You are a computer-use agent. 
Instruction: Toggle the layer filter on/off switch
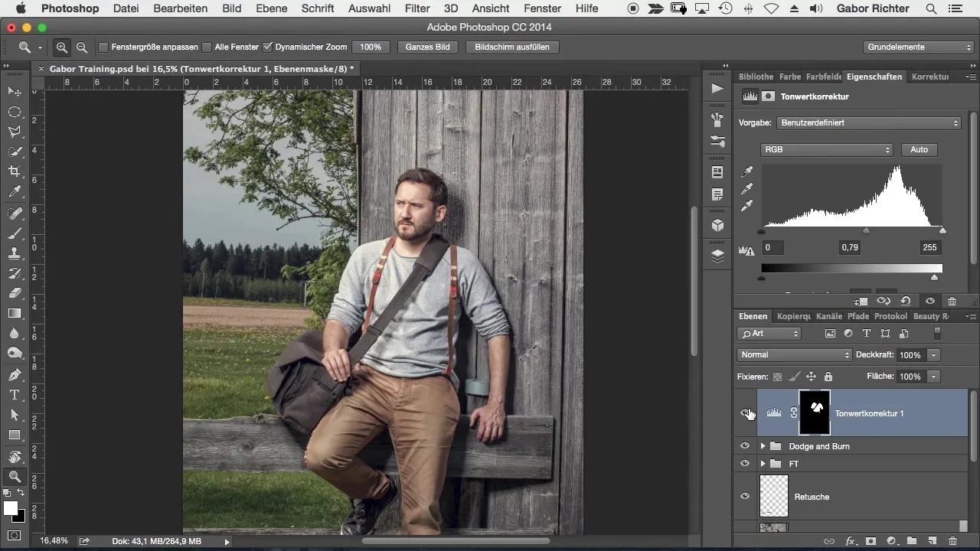tap(937, 334)
